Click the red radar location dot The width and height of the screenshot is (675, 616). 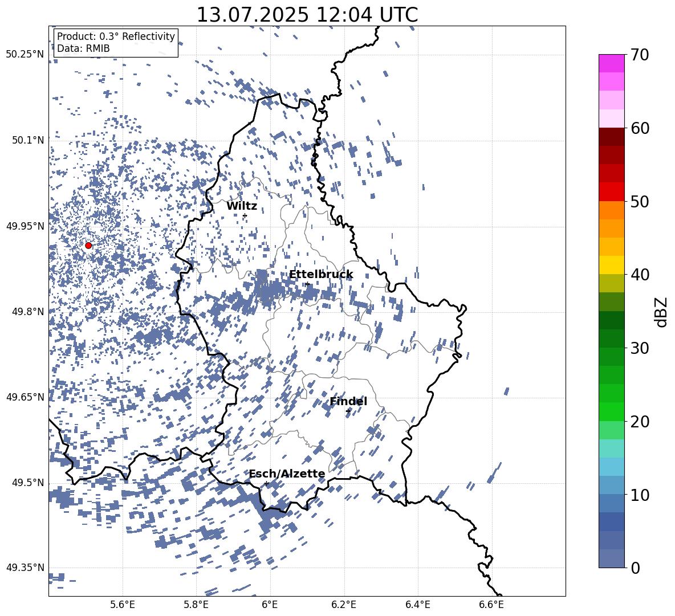pos(88,245)
